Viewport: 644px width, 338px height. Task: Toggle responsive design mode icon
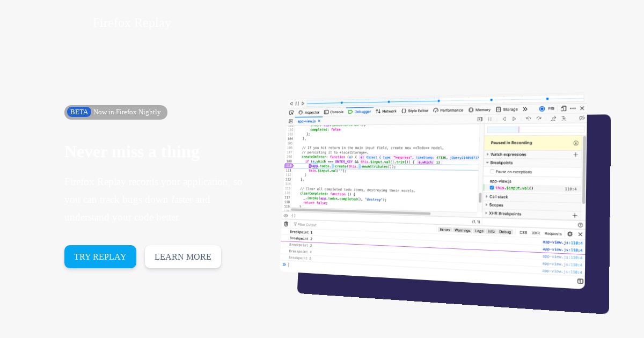(563, 108)
